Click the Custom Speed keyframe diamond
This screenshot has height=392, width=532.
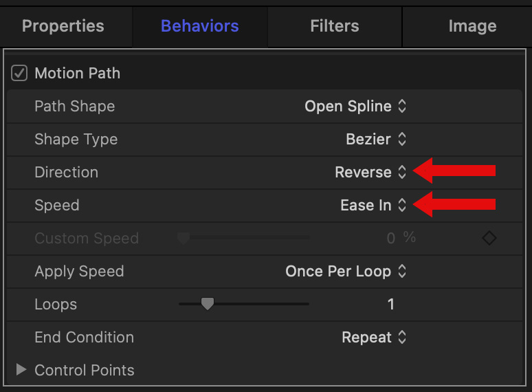489,239
